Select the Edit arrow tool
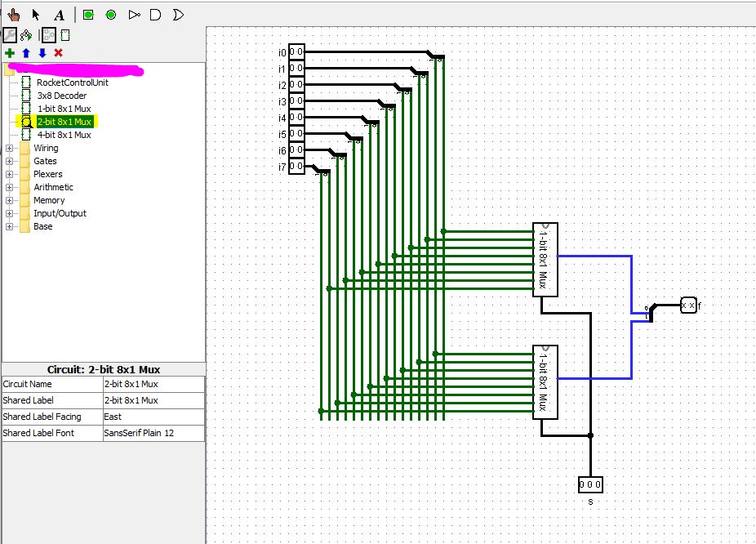Image resolution: width=756 pixels, height=544 pixels. coord(36,15)
